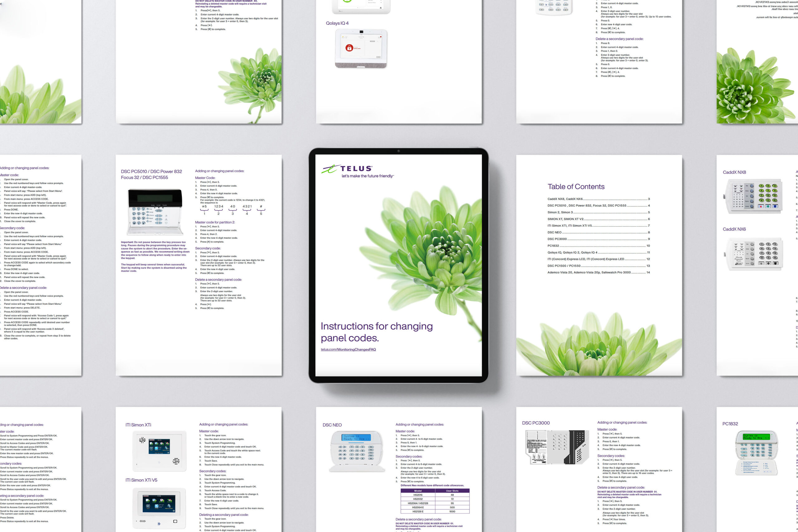Click the DSC PC5010 keypad photo
798x532 pixels.
point(155,212)
